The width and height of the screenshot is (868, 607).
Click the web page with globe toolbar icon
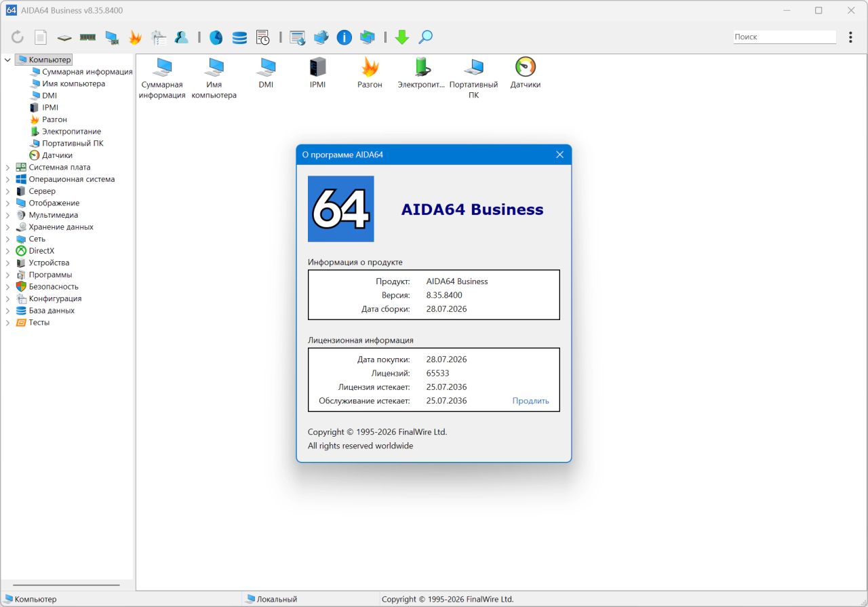[x=297, y=37]
